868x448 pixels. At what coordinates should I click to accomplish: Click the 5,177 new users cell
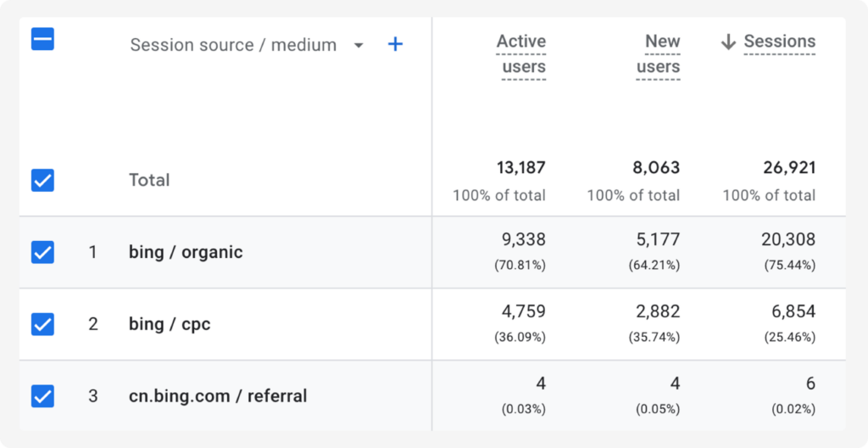tap(658, 239)
